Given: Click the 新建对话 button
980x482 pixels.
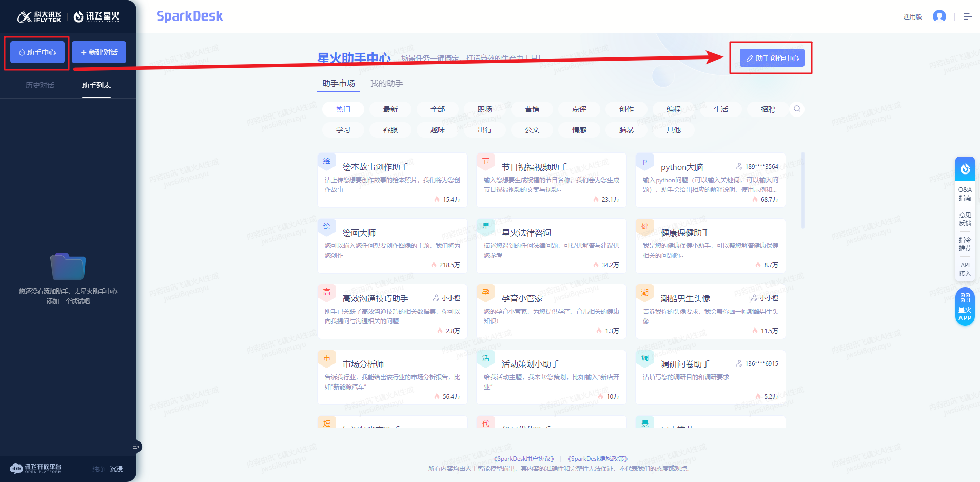Looking at the screenshot, I should [x=99, y=52].
